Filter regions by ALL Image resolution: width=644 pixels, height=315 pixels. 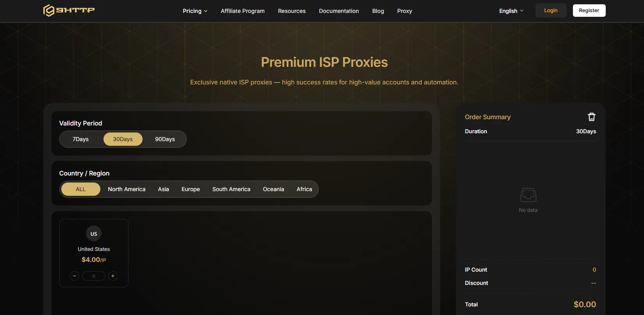pos(81,189)
